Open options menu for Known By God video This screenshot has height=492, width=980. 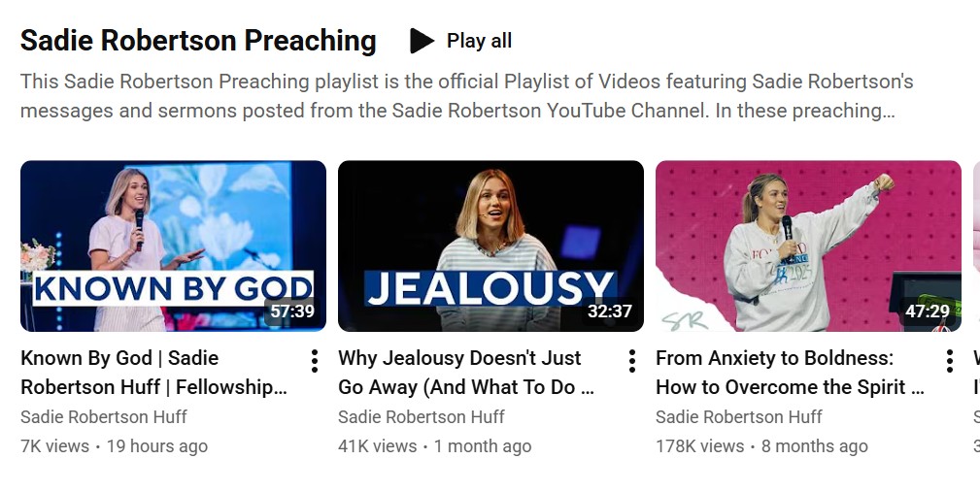[x=314, y=362]
